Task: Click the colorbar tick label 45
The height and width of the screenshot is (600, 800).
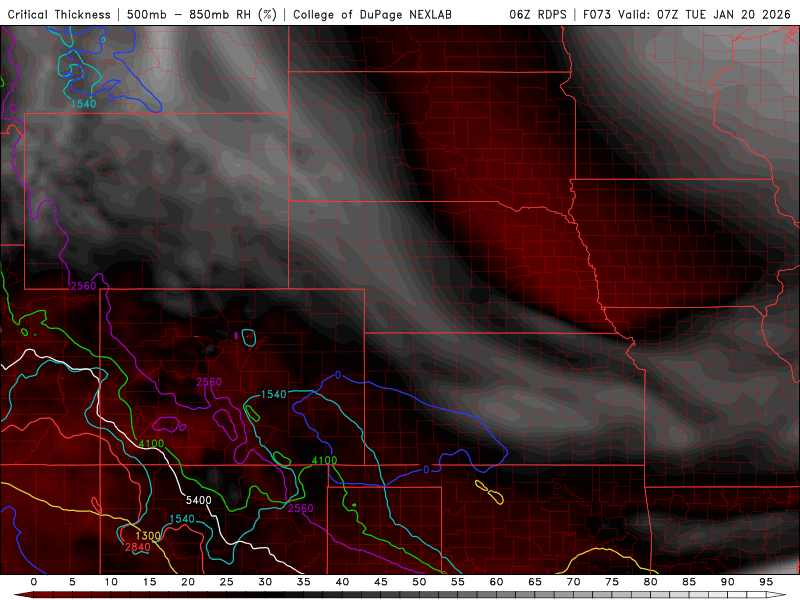Action: pos(381,582)
